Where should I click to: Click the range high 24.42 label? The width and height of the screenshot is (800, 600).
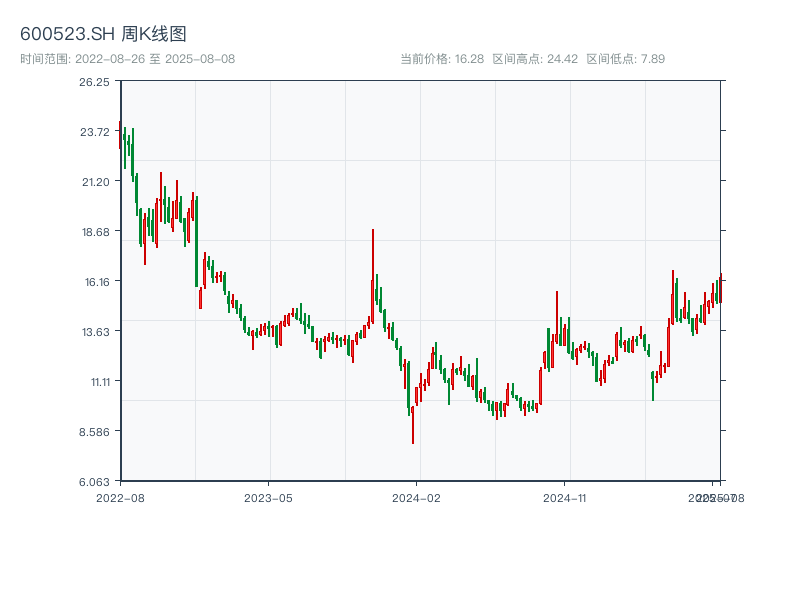(x=535, y=59)
